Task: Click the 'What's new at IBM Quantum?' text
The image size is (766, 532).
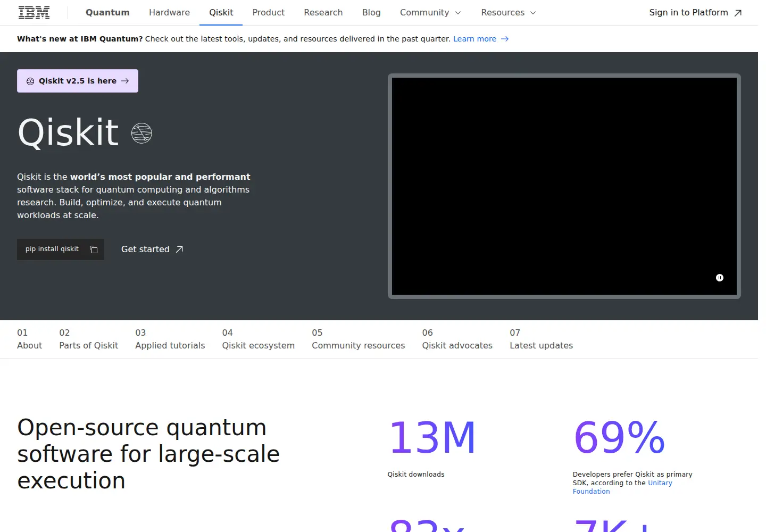Action: tap(80, 39)
